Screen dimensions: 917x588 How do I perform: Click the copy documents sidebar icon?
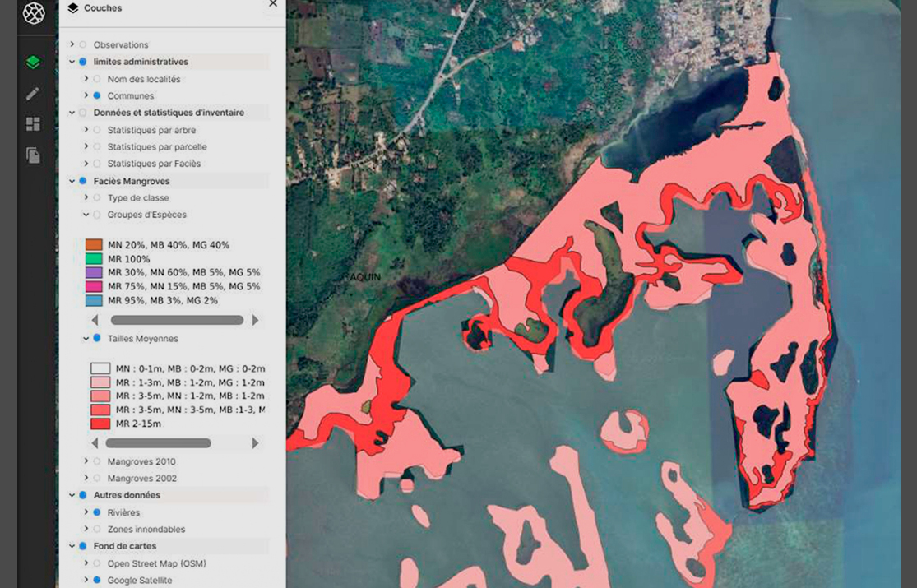33,155
